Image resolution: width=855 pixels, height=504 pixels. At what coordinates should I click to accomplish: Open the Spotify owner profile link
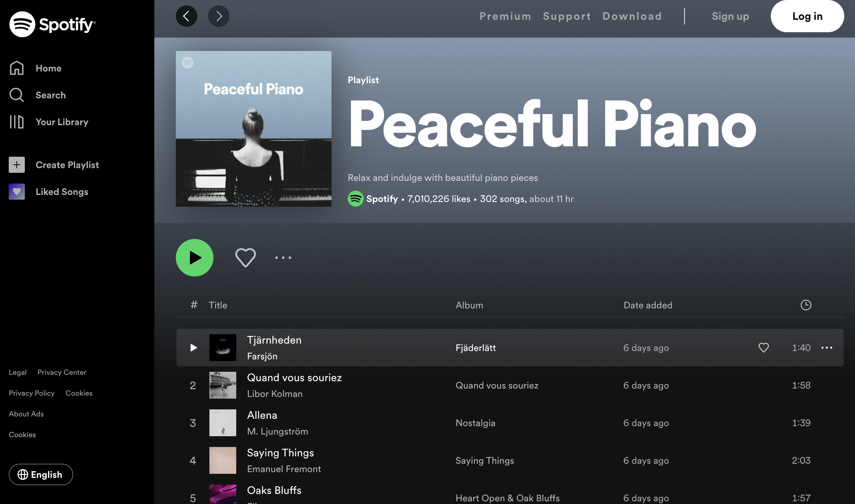(382, 199)
